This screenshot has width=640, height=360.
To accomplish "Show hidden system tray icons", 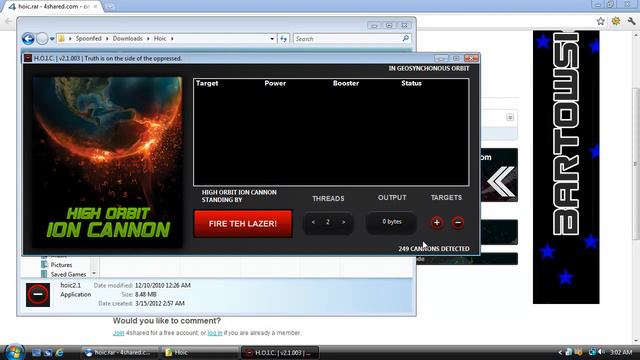I will click(x=560, y=352).
